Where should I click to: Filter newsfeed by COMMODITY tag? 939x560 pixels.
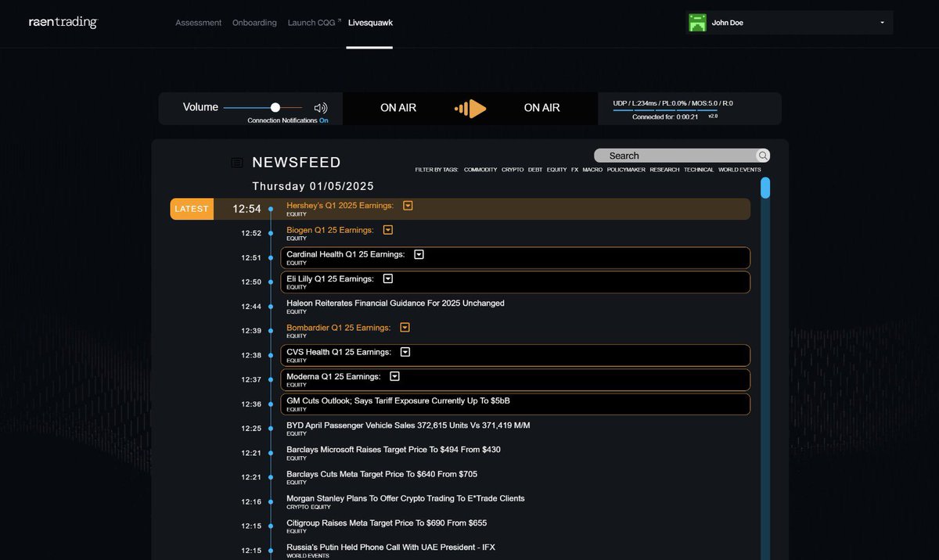coord(480,170)
